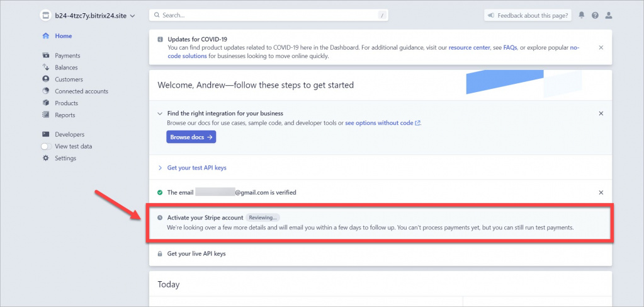This screenshot has width=644, height=307.
Task: Click the Reviewing... status badge
Action: [263, 217]
